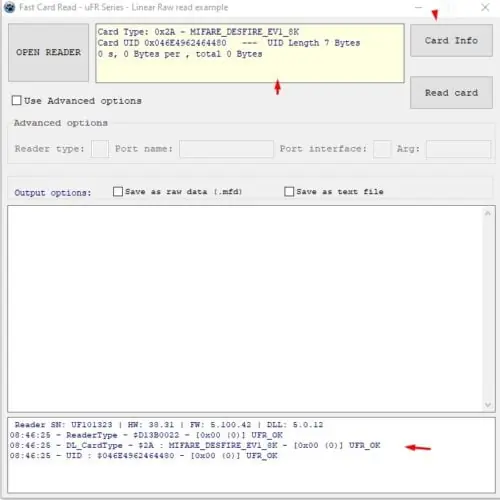Select the ReaderType log line
The height and width of the screenshot is (500, 500).
pos(146,435)
